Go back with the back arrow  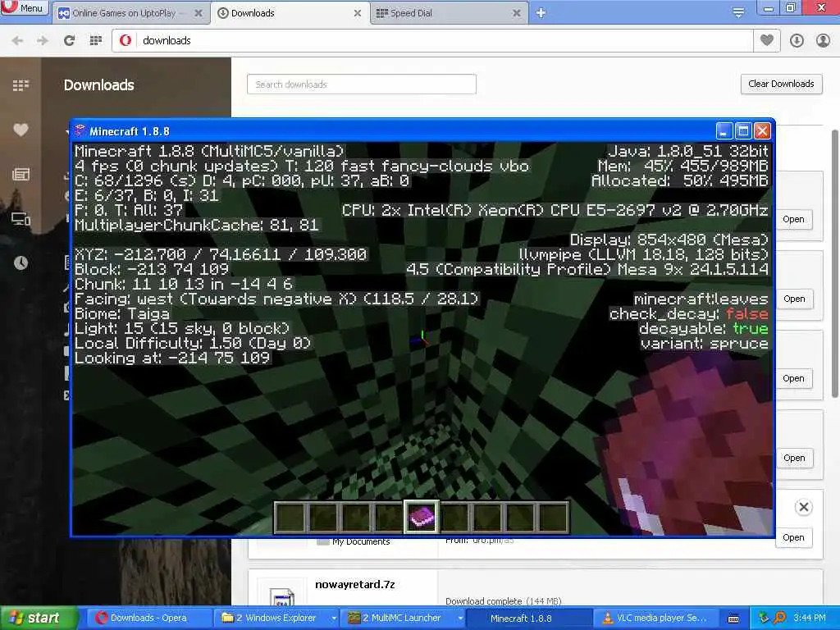[17, 41]
